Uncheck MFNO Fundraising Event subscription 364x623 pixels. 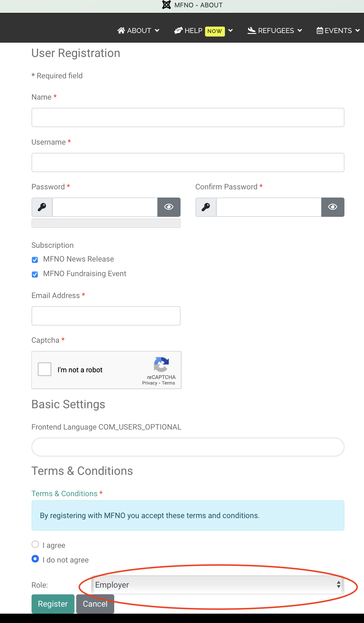[x=35, y=274]
